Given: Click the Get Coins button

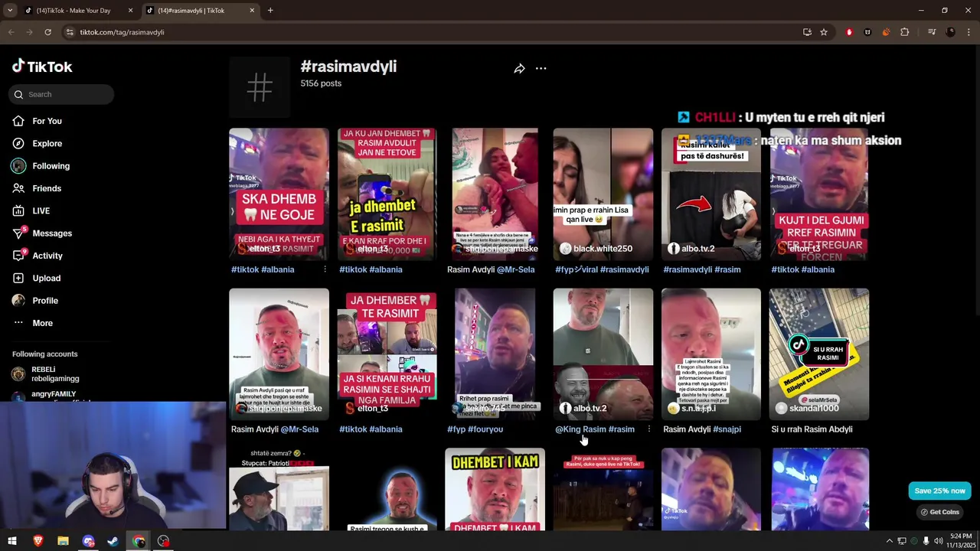Looking at the screenshot, I should (x=939, y=512).
